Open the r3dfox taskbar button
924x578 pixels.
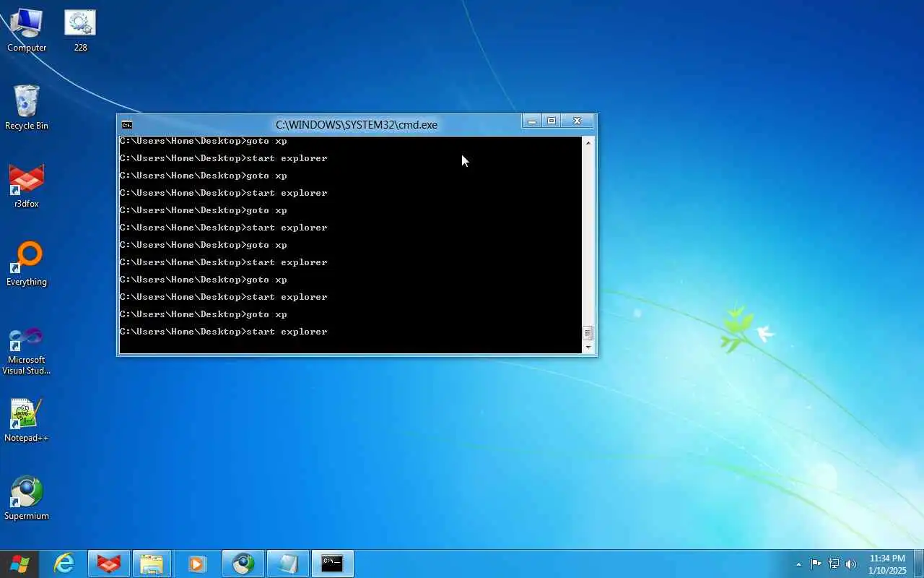point(109,564)
